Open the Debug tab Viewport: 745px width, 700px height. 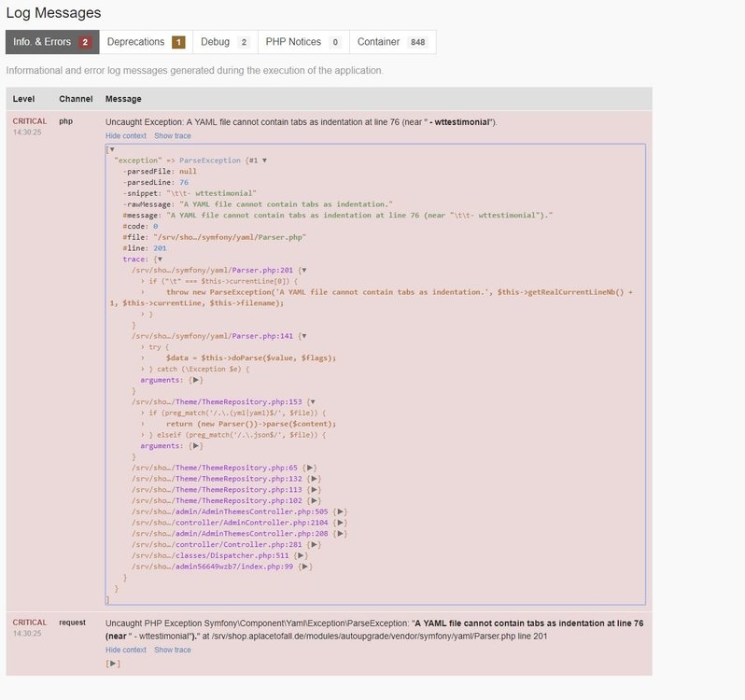[225, 42]
